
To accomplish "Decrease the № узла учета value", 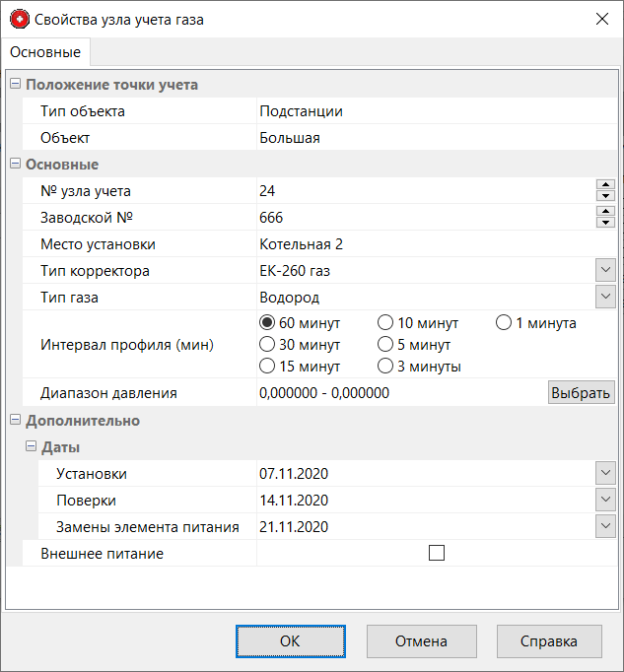I will click(x=605, y=196).
